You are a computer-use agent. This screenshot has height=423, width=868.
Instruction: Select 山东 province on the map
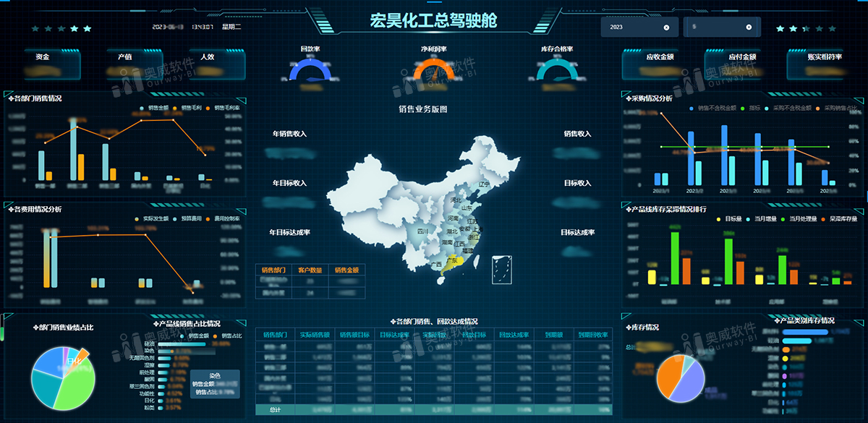click(x=467, y=208)
